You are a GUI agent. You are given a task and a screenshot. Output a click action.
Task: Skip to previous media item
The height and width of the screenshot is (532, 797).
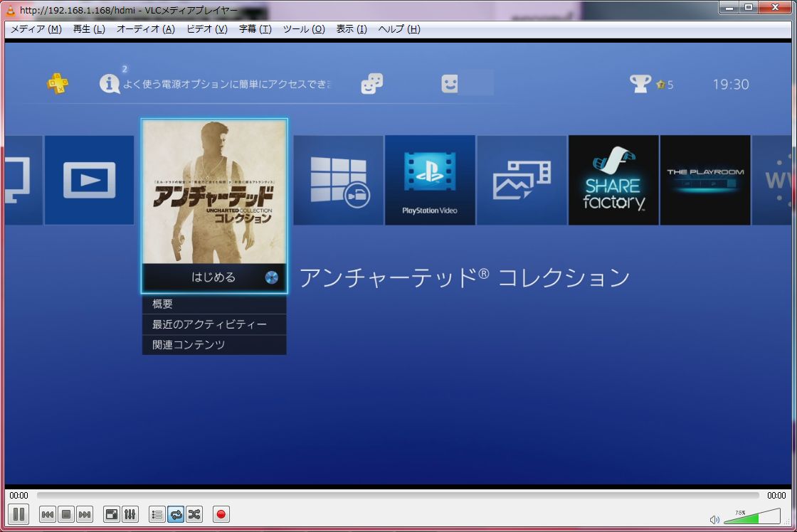point(48,515)
